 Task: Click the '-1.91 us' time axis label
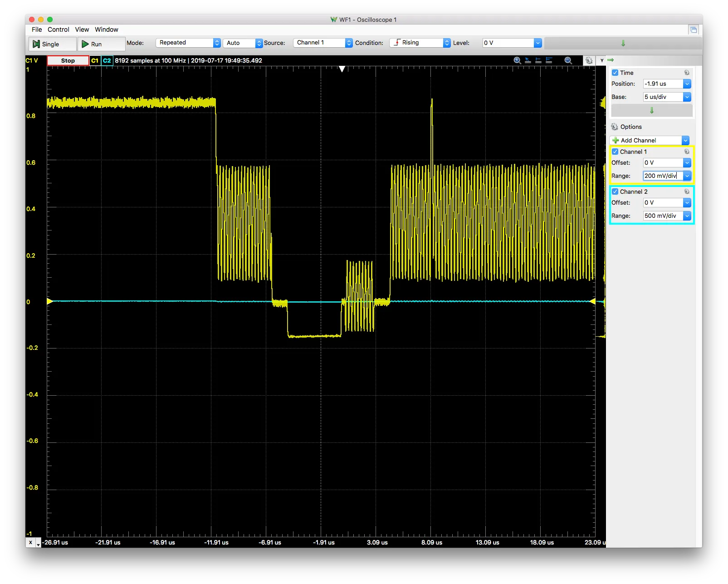(324, 543)
